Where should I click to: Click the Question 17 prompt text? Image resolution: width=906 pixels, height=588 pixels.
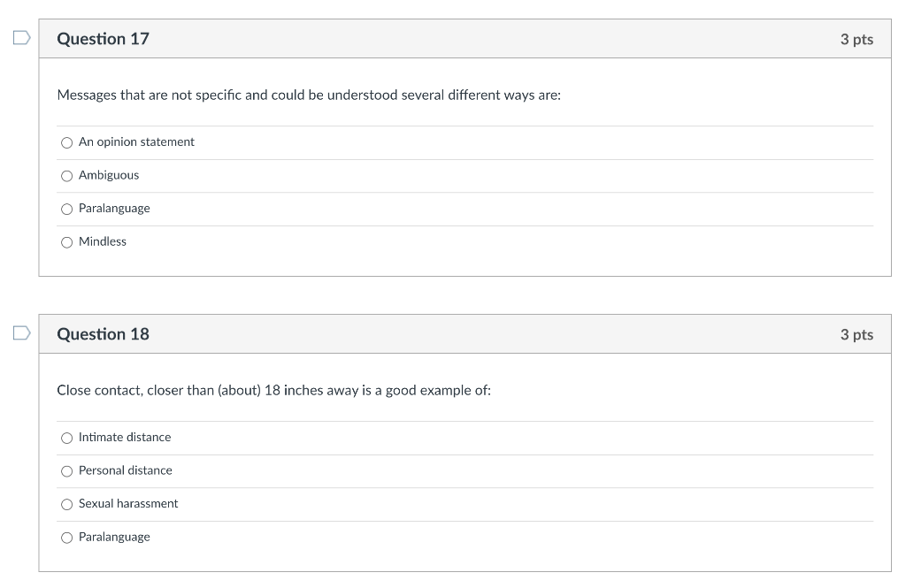pos(309,95)
